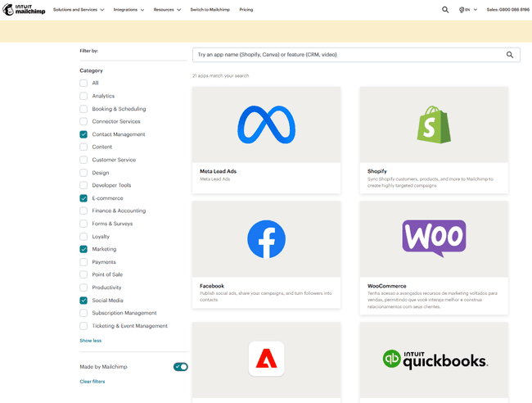Click the Shopify description text
Image resolution: width=532 pixels, height=403 pixels.
tap(431, 183)
